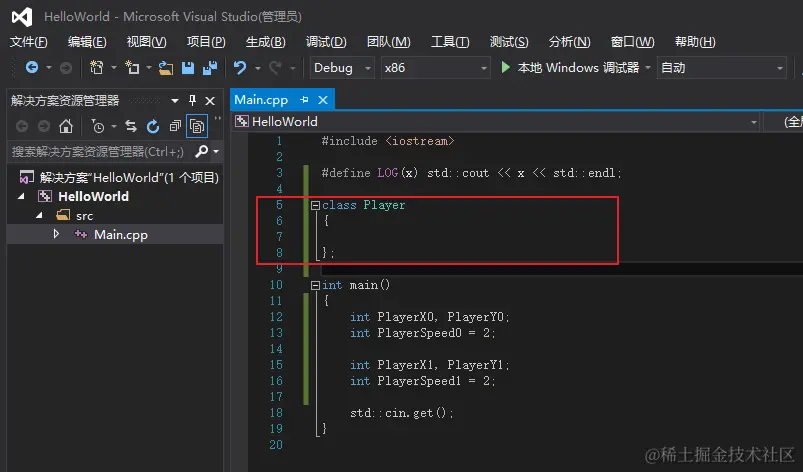Collapse the src folder triangle

(x=39, y=216)
